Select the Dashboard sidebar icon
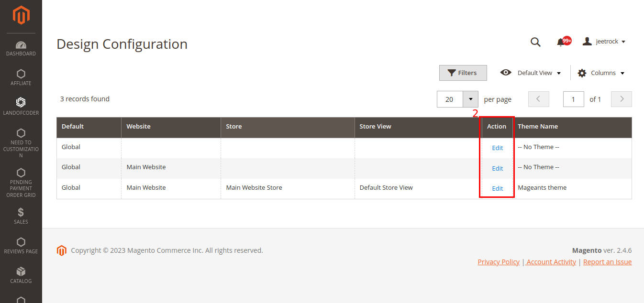Screen dimensions: 644x303 21,47
